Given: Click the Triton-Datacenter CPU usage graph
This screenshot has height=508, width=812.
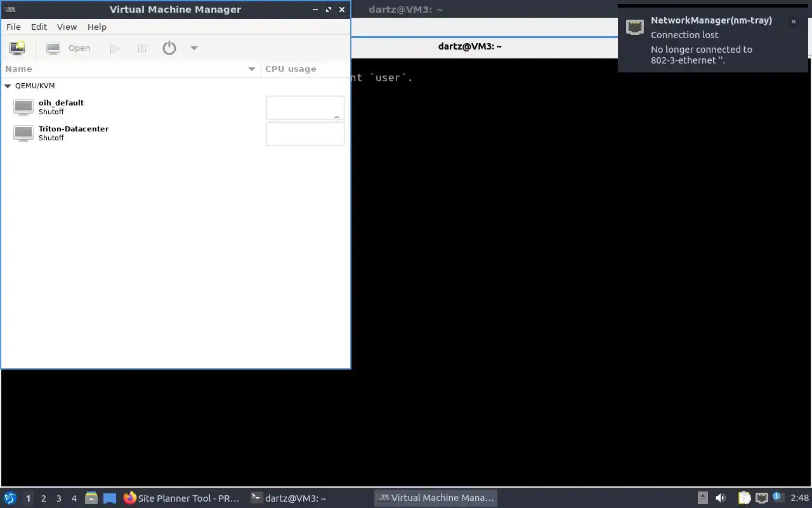Looking at the screenshot, I should click(x=305, y=133).
